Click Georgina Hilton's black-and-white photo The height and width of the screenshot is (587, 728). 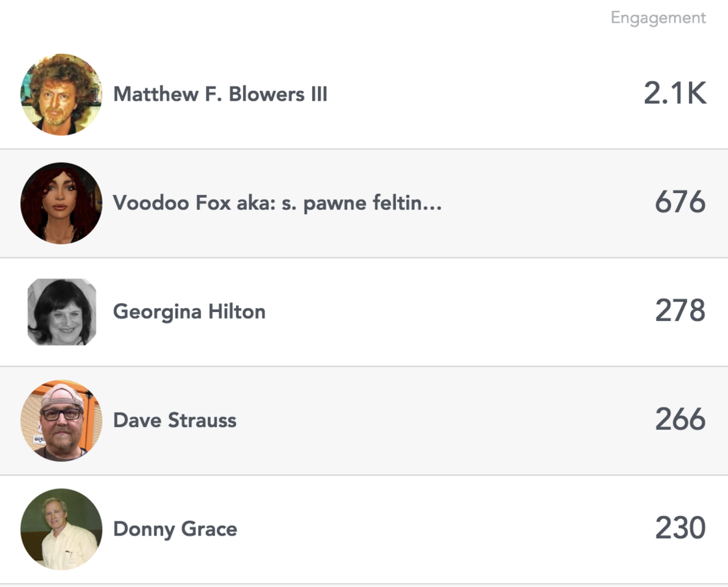[x=62, y=312]
